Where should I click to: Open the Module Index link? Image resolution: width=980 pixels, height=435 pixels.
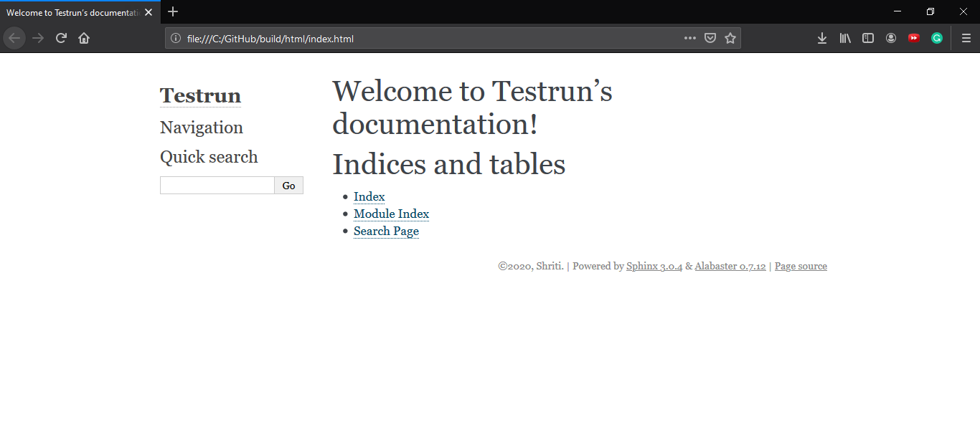point(391,214)
